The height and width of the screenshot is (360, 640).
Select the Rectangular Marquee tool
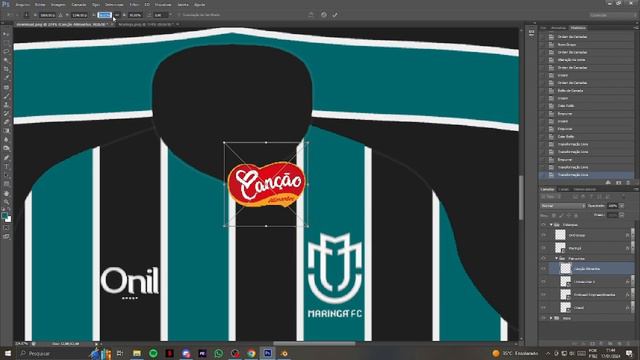coord(6,43)
